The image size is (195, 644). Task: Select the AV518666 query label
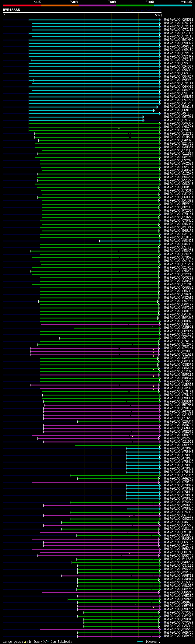click(x=12, y=10)
